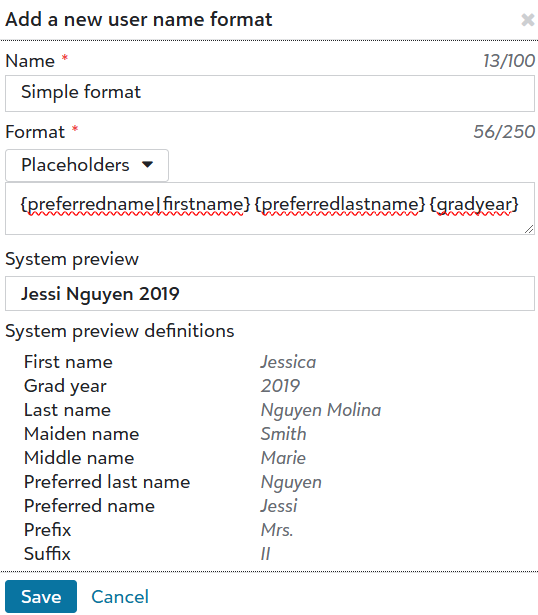538x615 pixels.
Task: Click the 'Suffix' definition label
Action: coord(47,554)
